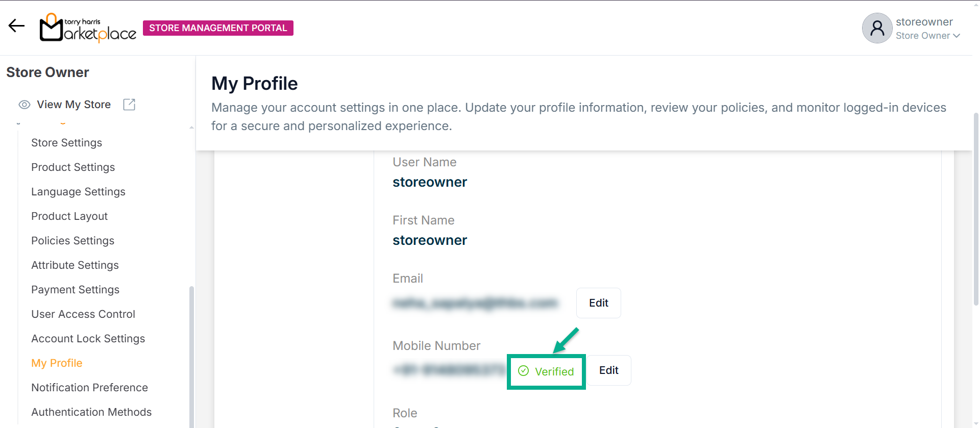
Task: Click the sidebar scroll up arrow
Action: pyautogui.click(x=191, y=128)
